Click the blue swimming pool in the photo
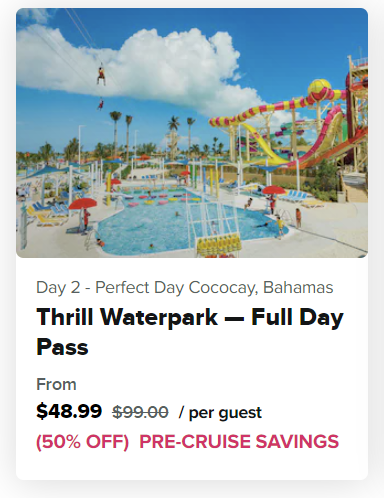The image size is (384, 498). pyautogui.click(x=187, y=223)
